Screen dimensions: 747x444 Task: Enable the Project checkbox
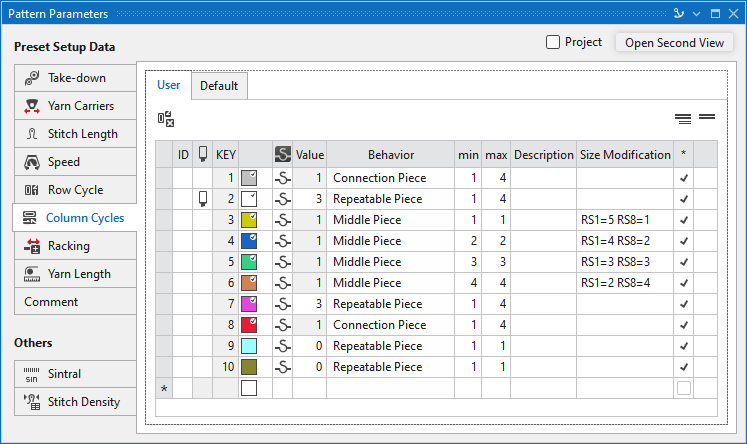[x=553, y=42]
